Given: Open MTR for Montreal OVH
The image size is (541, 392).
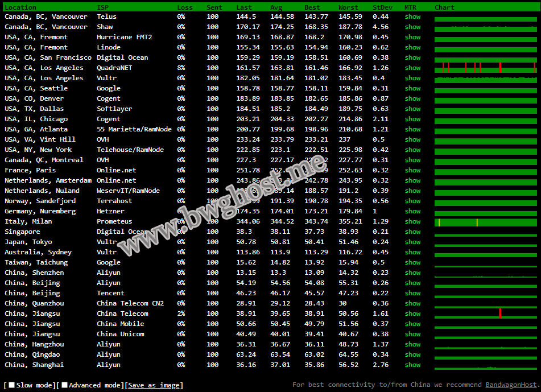Looking at the screenshot, I should pos(412,160).
